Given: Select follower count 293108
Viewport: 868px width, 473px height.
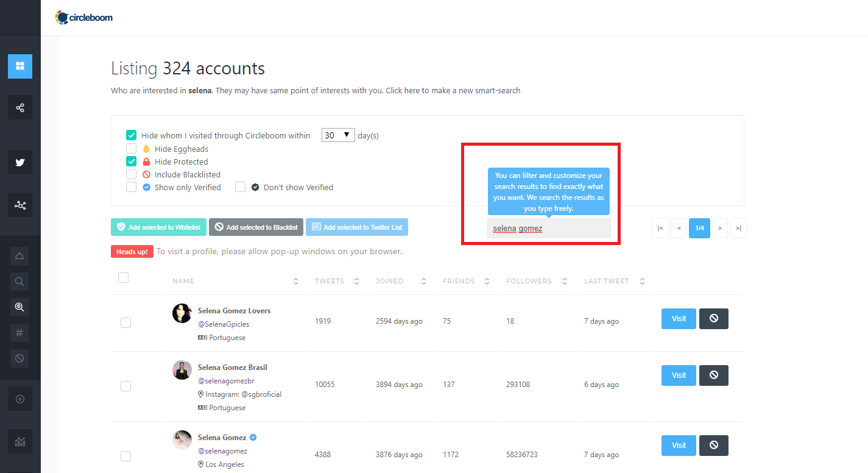Looking at the screenshot, I should click(518, 385).
